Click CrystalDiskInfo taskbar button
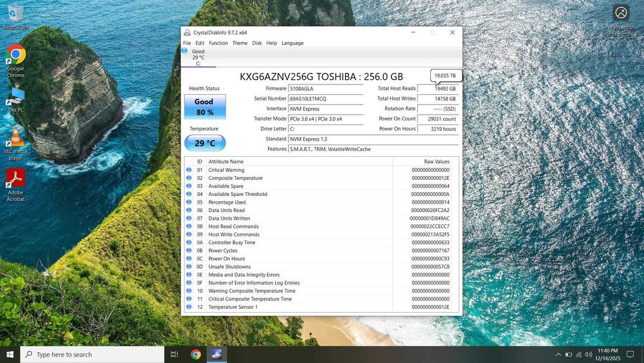Viewport: 644px width, 363px height. pyautogui.click(x=216, y=355)
